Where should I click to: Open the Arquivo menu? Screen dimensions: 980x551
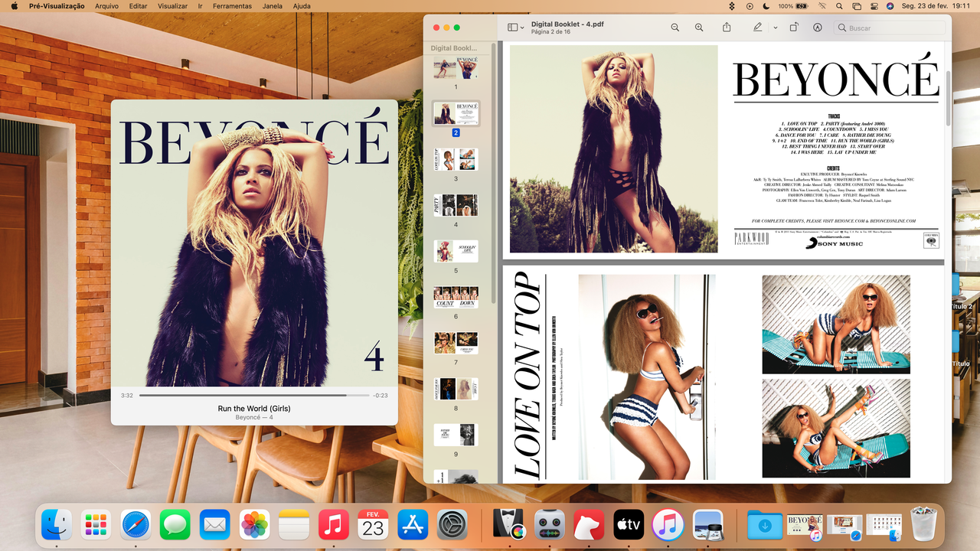(x=107, y=6)
